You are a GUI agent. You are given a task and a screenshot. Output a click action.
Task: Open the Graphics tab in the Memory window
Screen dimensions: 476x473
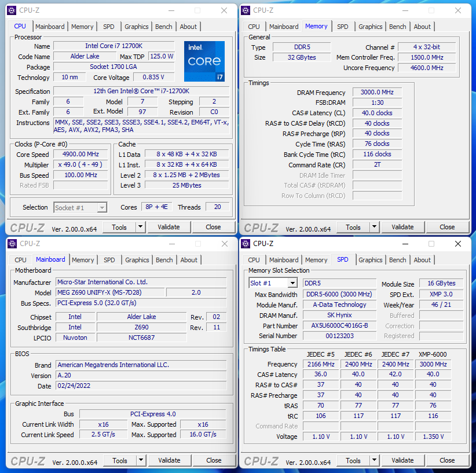pos(371,27)
